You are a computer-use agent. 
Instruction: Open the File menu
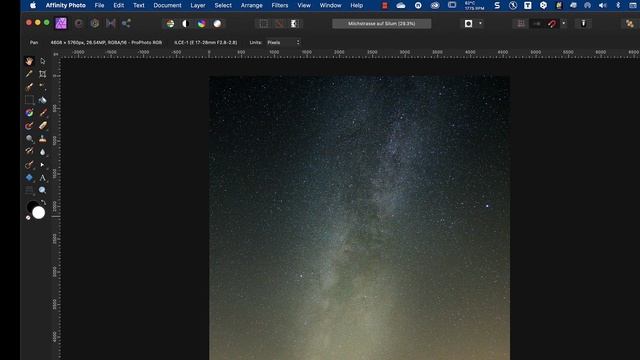click(99, 5)
